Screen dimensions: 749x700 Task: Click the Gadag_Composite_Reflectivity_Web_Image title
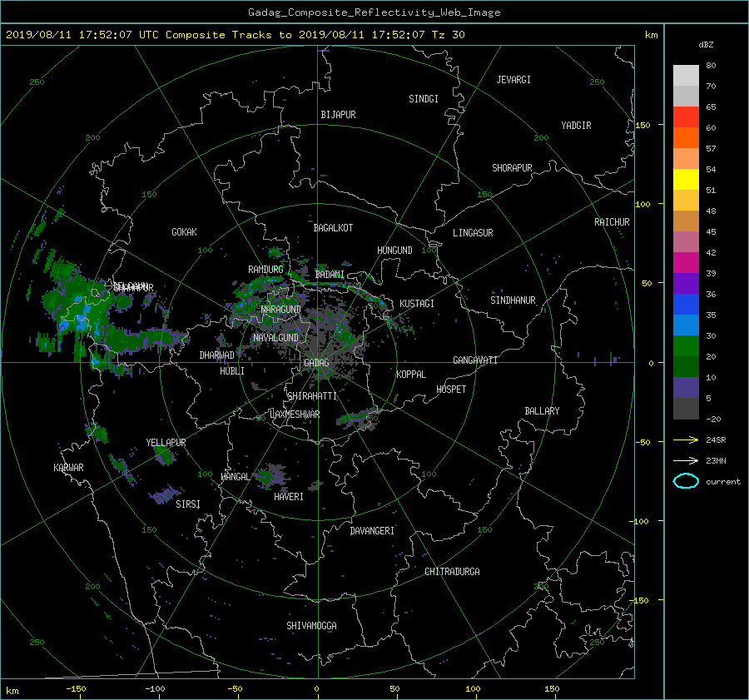pos(374,12)
